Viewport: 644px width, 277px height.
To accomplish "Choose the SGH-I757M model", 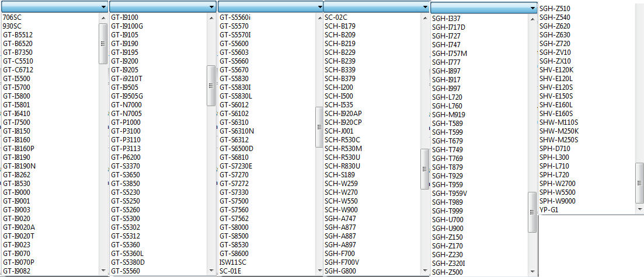I will (450, 53).
